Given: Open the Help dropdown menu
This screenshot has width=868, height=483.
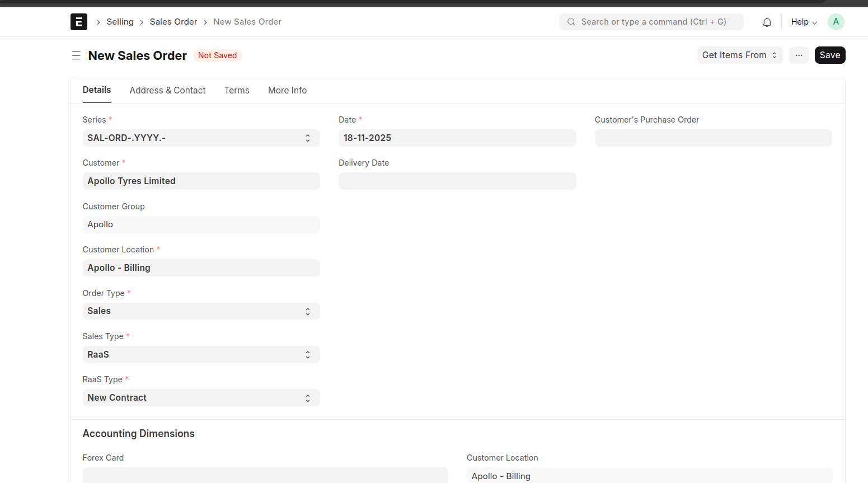Looking at the screenshot, I should (804, 22).
